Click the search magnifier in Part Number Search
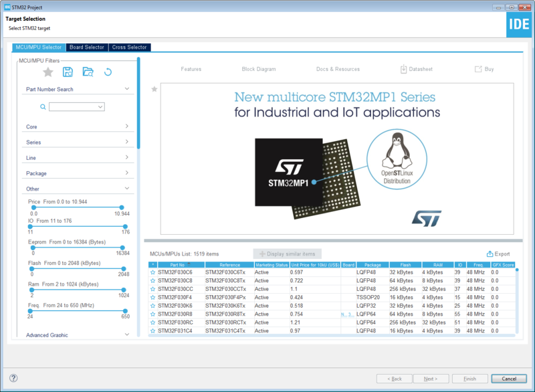Viewport: 535px width, 392px height. [43, 106]
